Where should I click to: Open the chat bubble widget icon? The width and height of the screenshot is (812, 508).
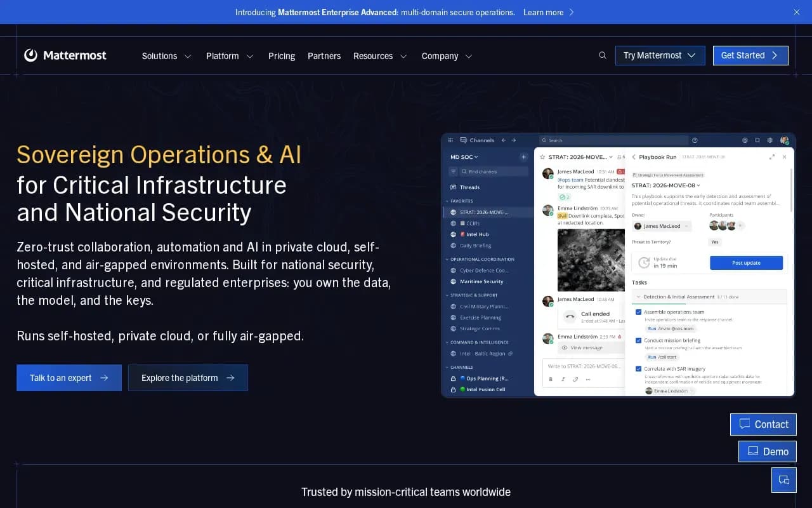[783, 480]
